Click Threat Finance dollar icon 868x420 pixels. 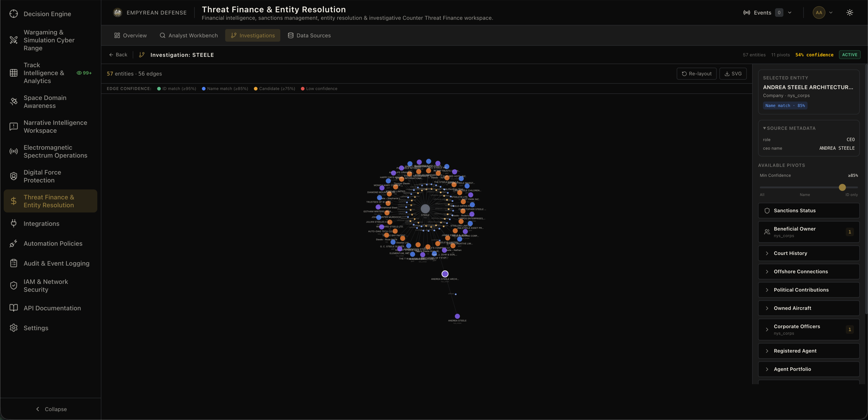tap(14, 201)
